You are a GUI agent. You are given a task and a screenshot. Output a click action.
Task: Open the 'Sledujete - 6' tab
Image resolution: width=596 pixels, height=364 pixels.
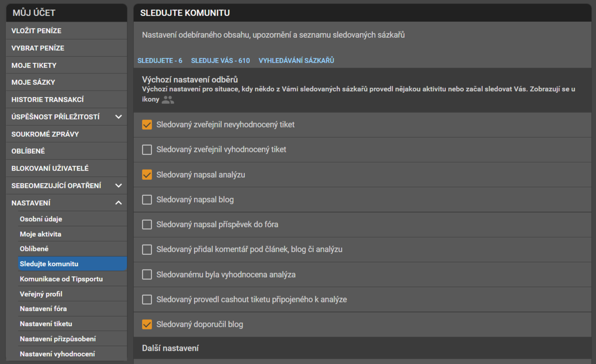point(160,60)
